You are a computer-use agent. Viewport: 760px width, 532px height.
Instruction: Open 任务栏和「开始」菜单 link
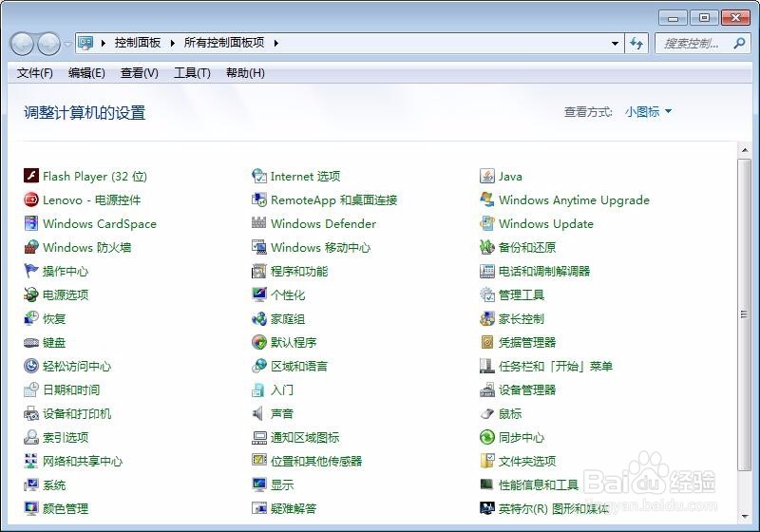556,367
